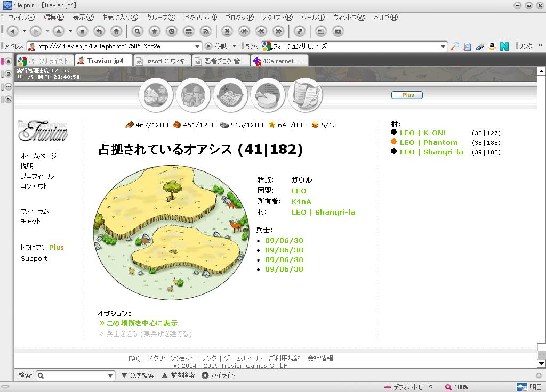Open the bottom find field dropdown arrow
The image size is (546, 392).
click(110, 375)
